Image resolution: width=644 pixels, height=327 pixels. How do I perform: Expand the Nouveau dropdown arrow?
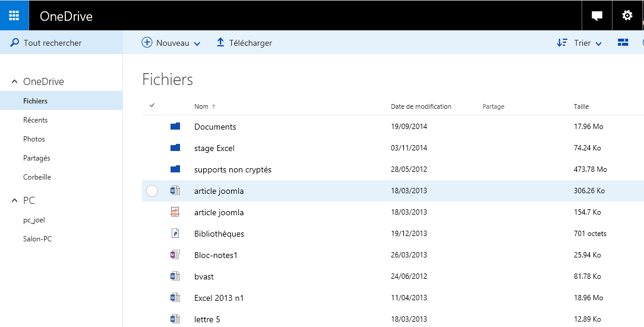pyautogui.click(x=197, y=43)
